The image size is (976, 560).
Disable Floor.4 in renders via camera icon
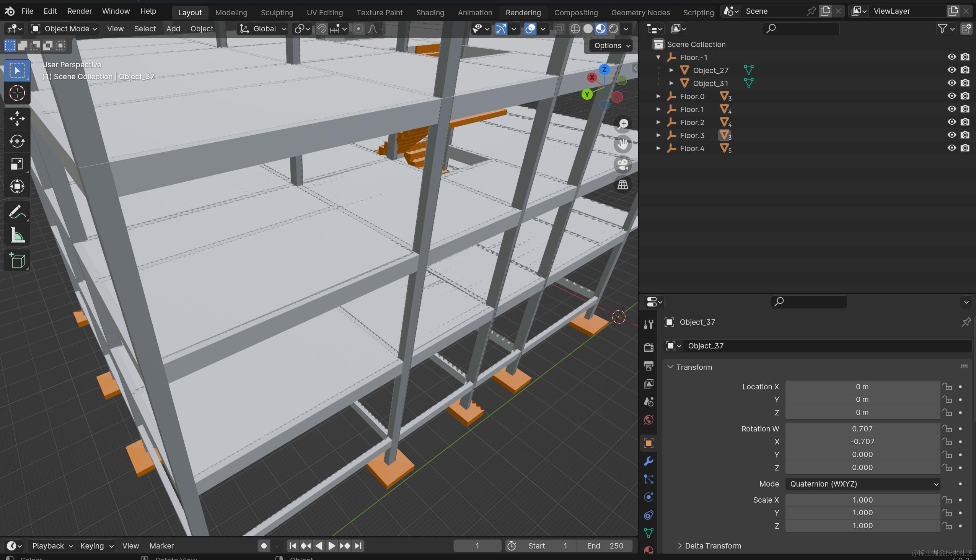pyautogui.click(x=965, y=148)
